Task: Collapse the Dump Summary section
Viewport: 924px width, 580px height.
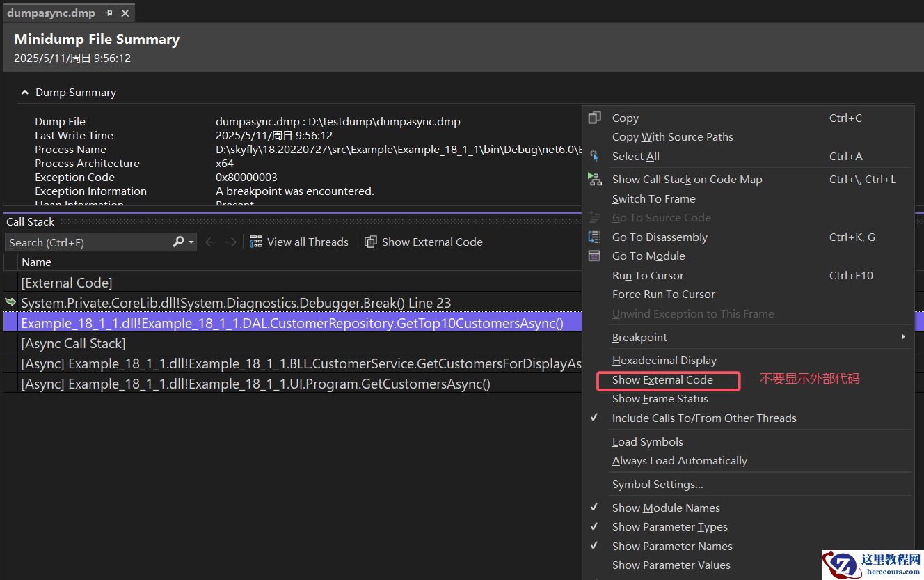Action: click(x=25, y=93)
